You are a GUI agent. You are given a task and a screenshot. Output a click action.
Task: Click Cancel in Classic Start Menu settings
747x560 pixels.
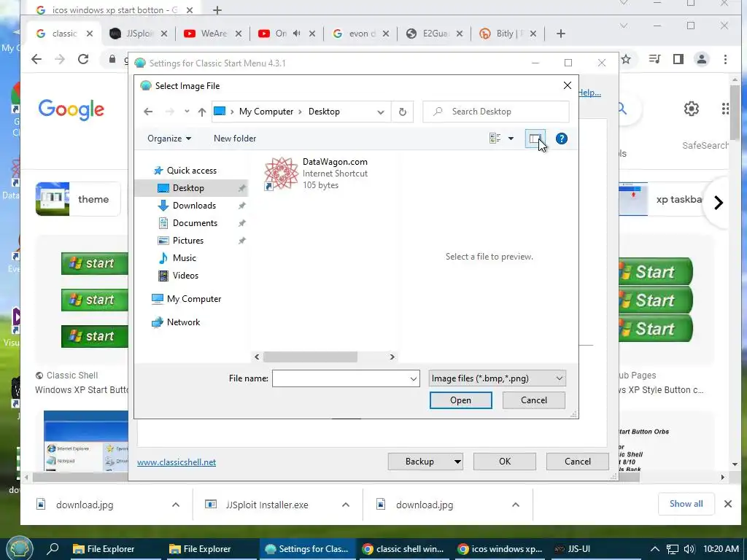tap(578, 462)
